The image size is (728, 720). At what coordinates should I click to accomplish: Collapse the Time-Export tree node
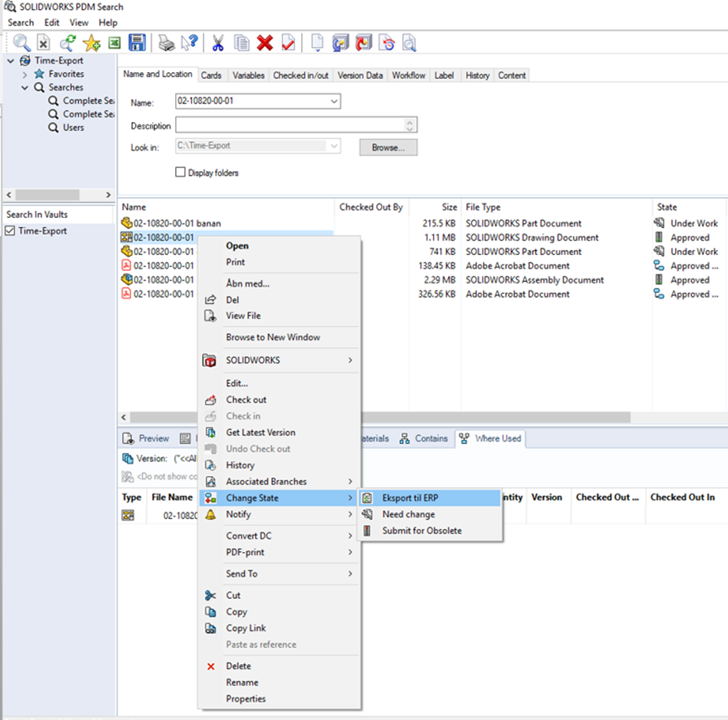click(x=11, y=61)
